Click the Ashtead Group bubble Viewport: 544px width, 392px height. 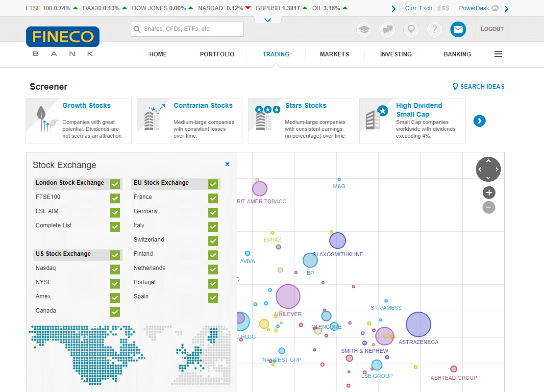pos(453,369)
